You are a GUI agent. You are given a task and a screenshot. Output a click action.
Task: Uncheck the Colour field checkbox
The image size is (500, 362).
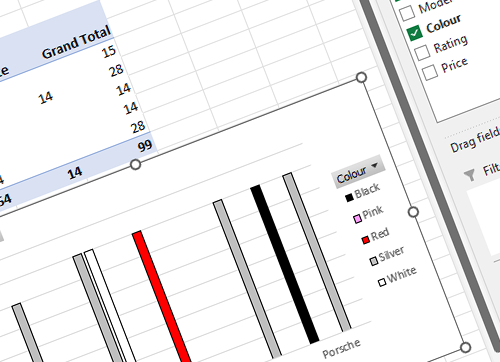[415, 33]
